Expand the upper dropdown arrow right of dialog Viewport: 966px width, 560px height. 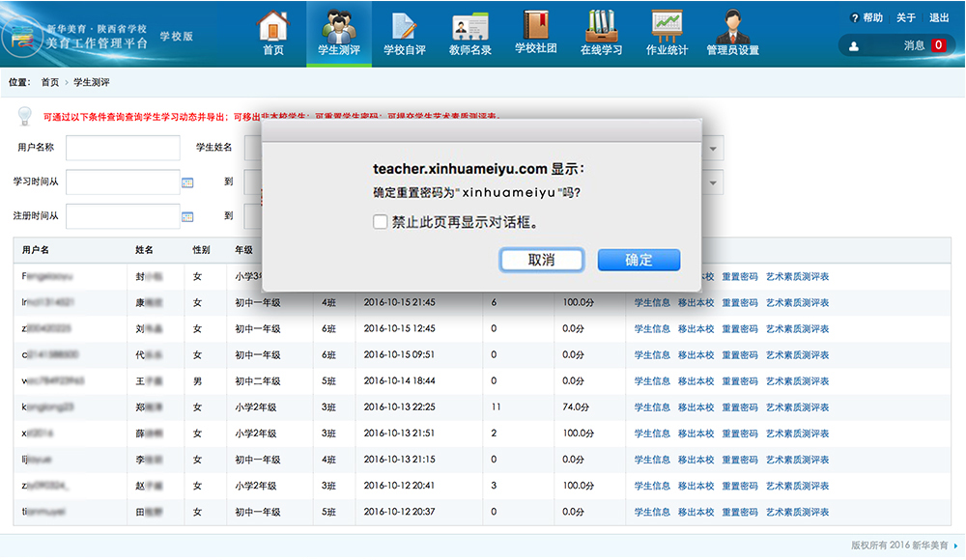click(714, 149)
